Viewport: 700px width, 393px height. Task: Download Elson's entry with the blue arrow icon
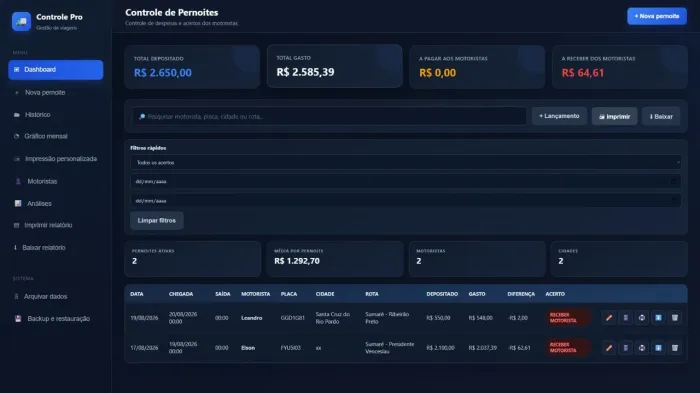click(x=658, y=347)
